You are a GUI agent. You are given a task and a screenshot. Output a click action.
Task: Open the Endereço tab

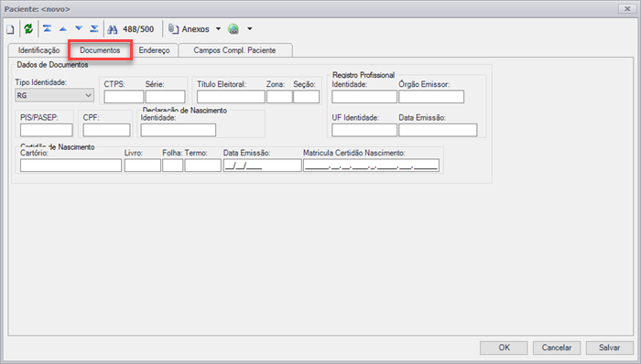pyautogui.click(x=154, y=50)
